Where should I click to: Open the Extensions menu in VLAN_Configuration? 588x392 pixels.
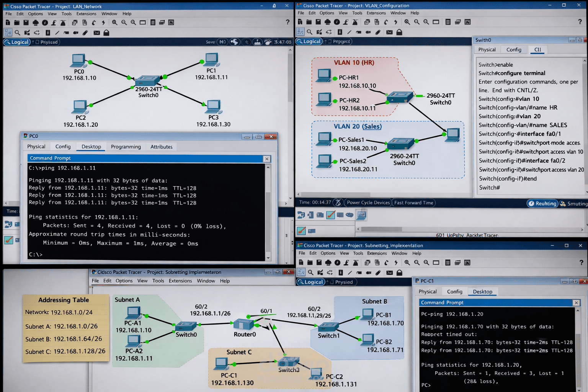pos(376,13)
